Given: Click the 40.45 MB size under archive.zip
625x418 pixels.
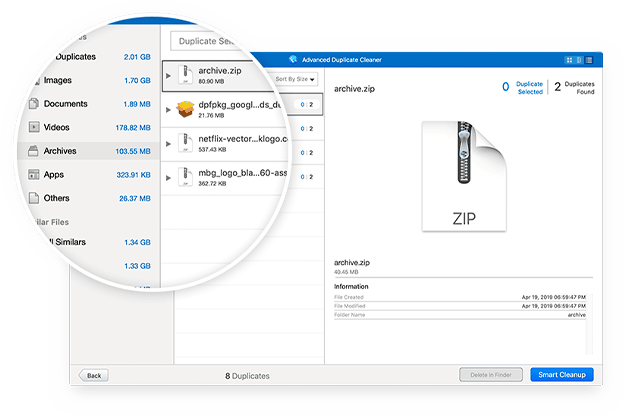Looking at the screenshot, I should pyautogui.click(x=346, y=272).
